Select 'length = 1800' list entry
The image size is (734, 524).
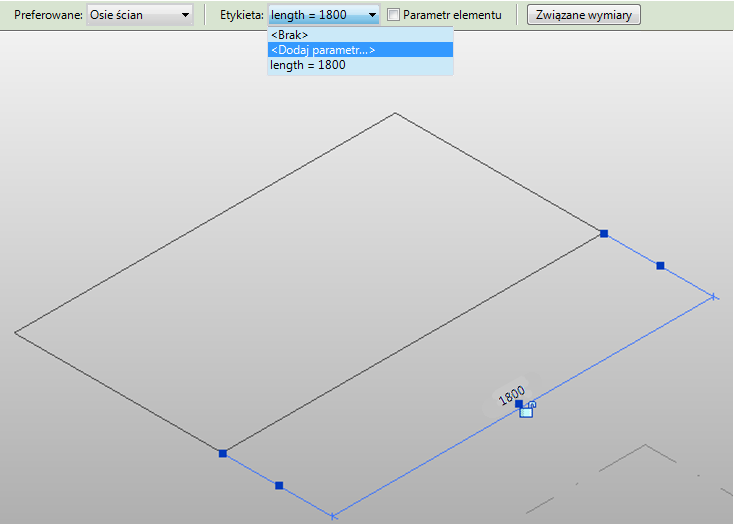360,65
